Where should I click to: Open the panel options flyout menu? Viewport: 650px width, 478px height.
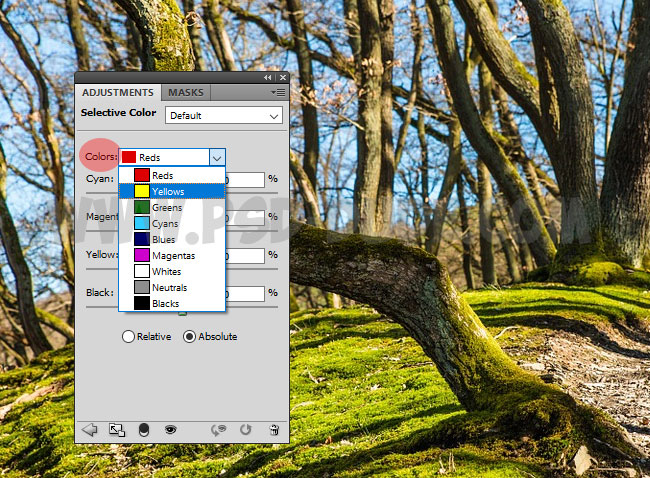point(277,92)
